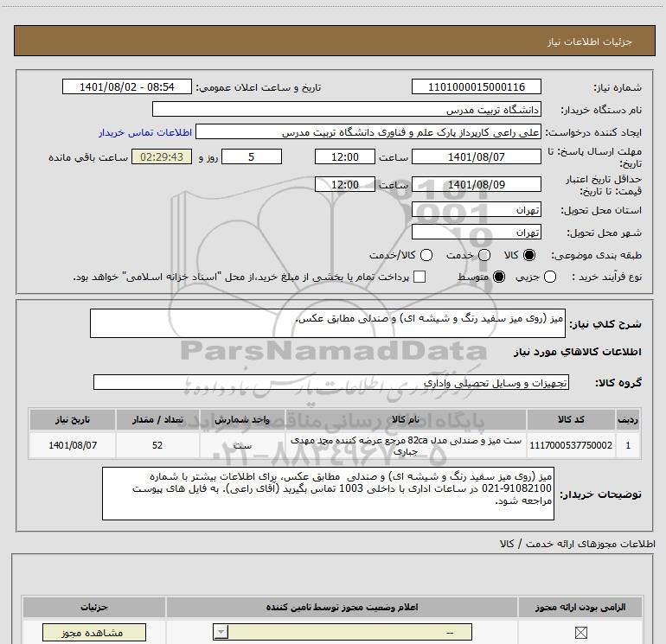Viewport: 666px width, 644px height.
Task: Click the نام کالا column header
Action: click(x=406, y=419)
